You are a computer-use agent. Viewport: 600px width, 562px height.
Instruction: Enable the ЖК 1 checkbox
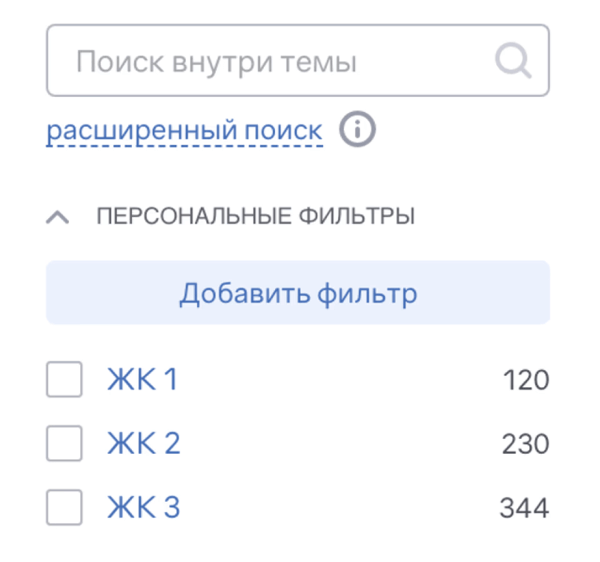(x=64, y=380)
